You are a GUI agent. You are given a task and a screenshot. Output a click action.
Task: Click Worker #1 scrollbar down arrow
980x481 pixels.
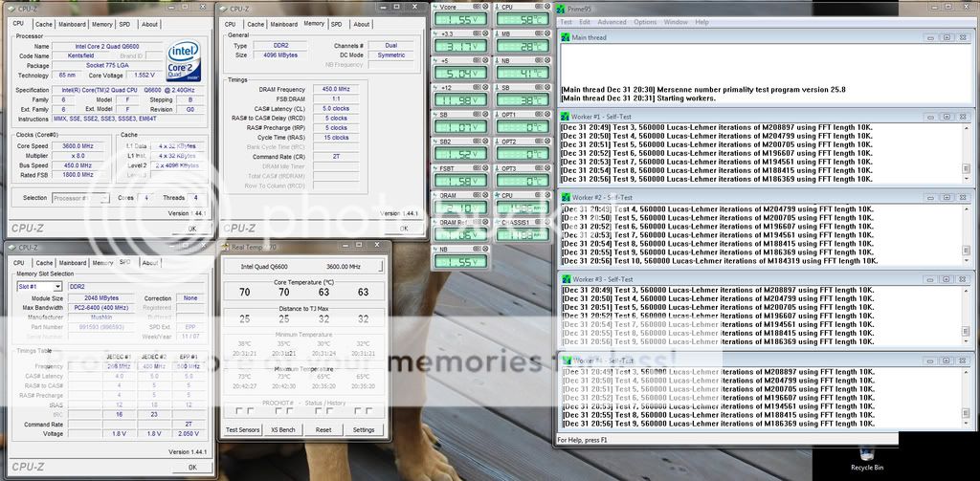tap(967, 178)
